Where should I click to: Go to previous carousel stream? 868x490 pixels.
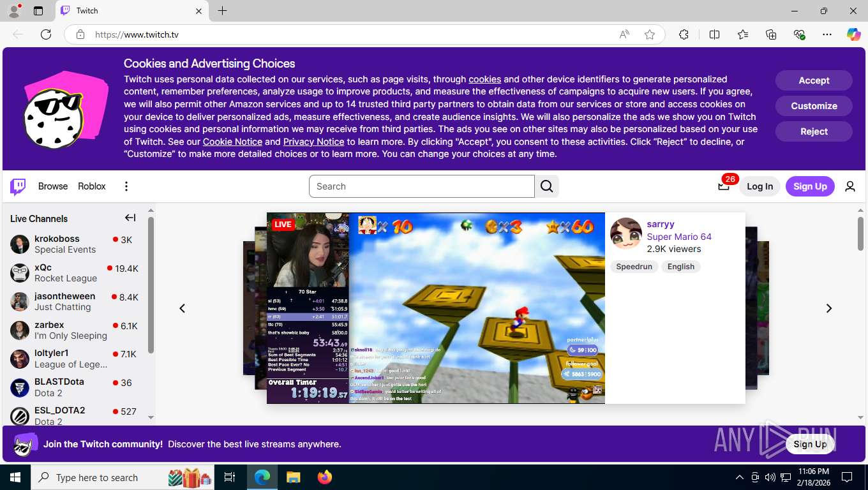pos(183,308)
